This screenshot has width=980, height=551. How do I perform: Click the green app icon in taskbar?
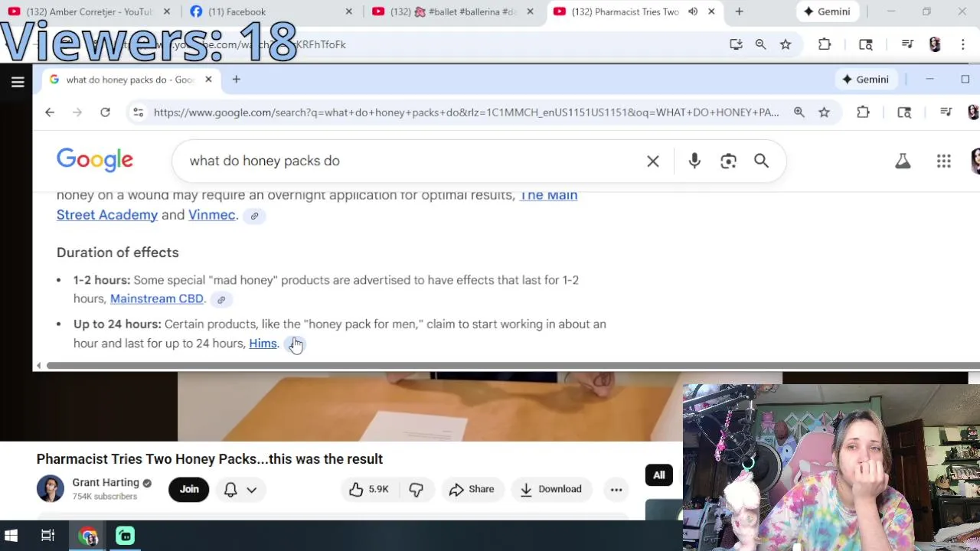point(125,536)
